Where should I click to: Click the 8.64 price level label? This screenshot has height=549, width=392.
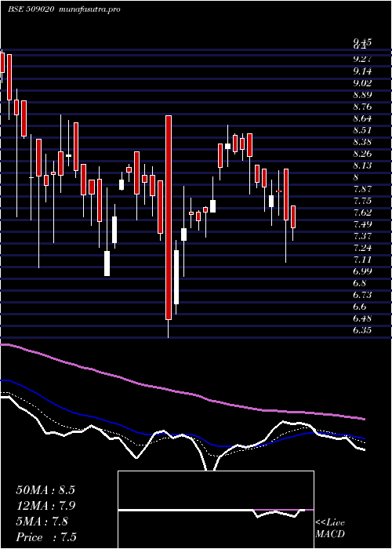(x=362, y=118)
